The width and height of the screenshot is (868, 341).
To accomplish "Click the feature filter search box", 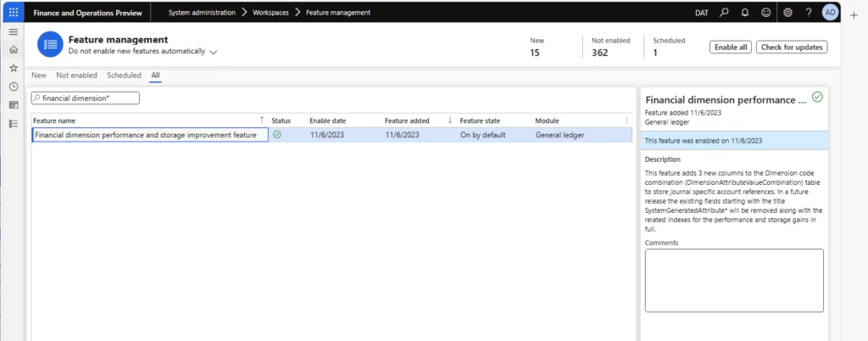I will [x=85, y=98].
